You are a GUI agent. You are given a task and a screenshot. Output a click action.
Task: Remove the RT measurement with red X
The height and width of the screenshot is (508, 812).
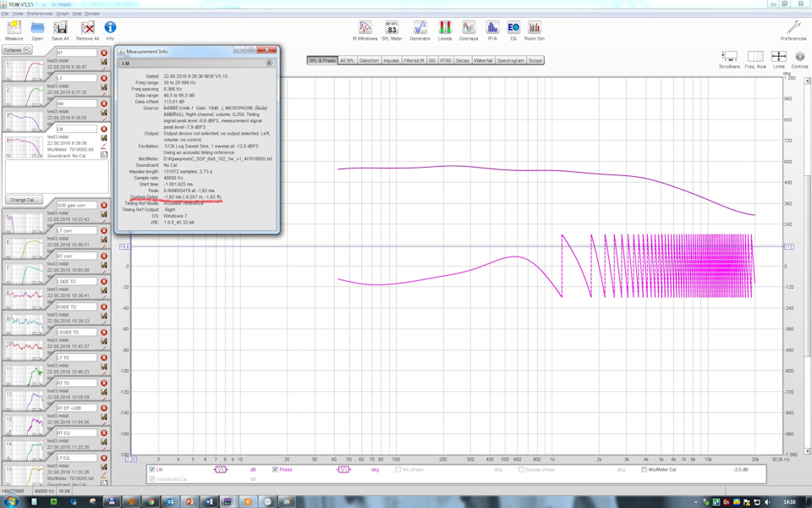(x=104, y=52)
